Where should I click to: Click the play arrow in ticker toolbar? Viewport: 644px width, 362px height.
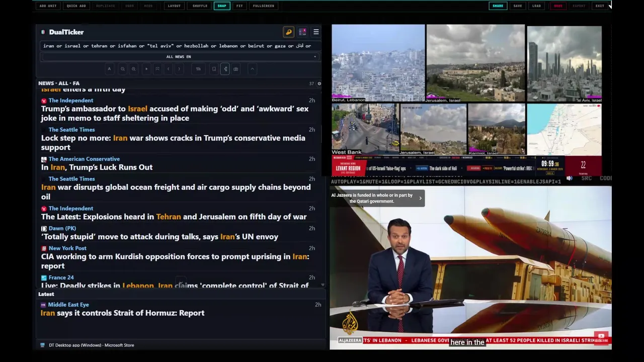[146, 69]
